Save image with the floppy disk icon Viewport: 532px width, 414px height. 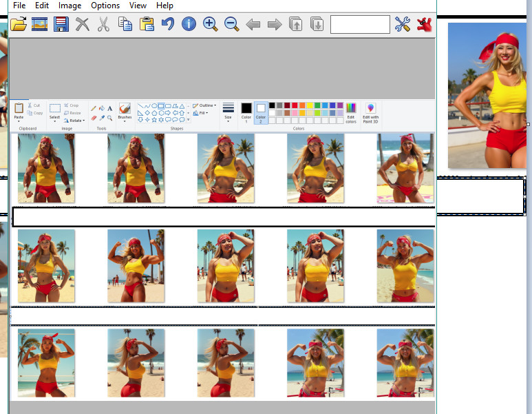click(x=61, y=24)
